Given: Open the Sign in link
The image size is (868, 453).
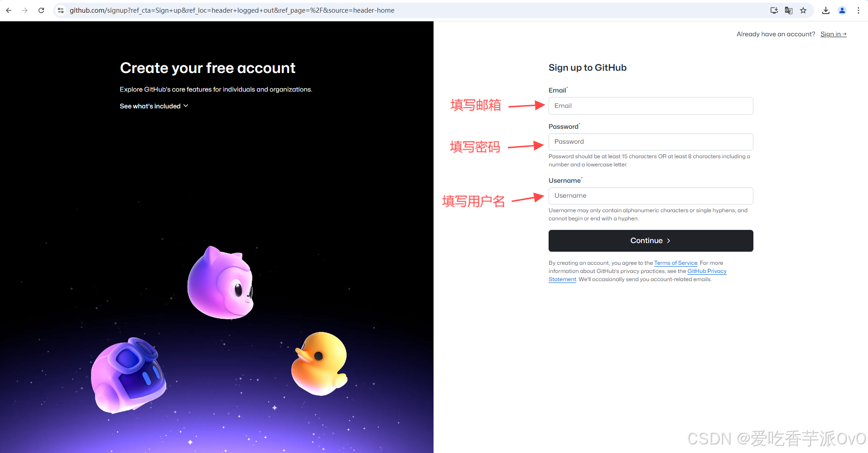Looking at the screenshot, I should pyautogui.click(x=833, y=34).
